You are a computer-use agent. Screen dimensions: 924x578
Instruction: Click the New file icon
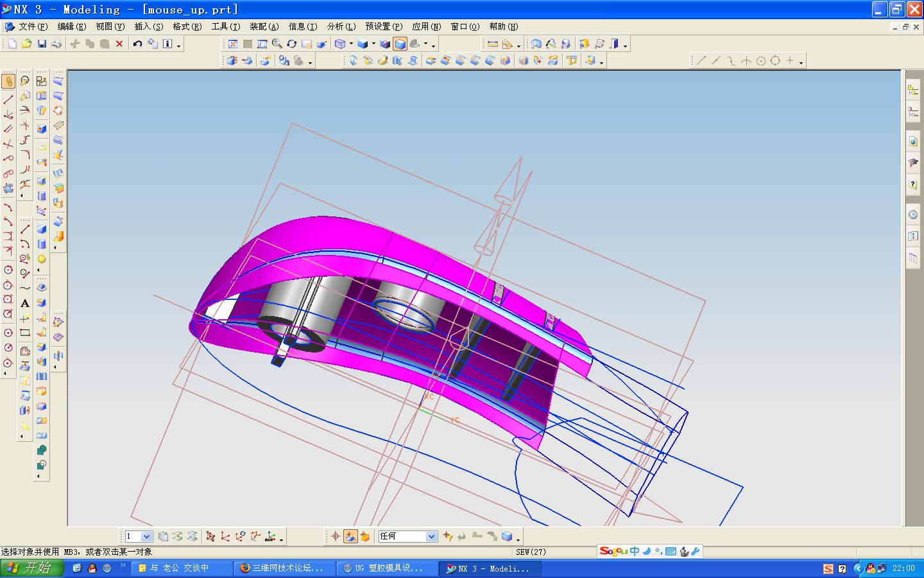12,44
